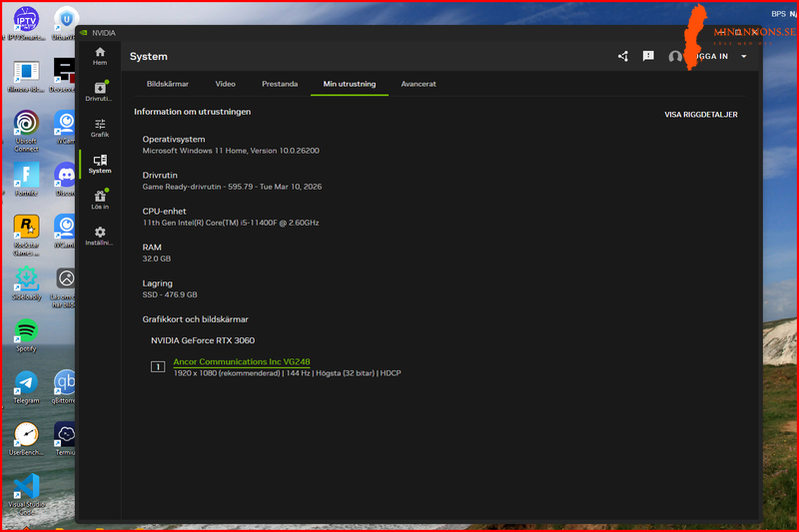Select the Min utrustning tab
The height and width of the screenshot is (532, 799).
[x=350, y=84]
